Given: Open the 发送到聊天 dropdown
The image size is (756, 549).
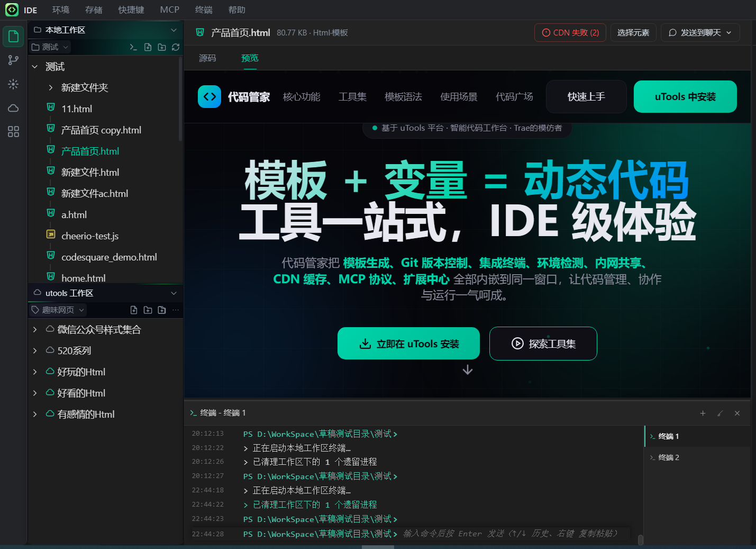Looking at the screenshot, I should click(700, 33).
